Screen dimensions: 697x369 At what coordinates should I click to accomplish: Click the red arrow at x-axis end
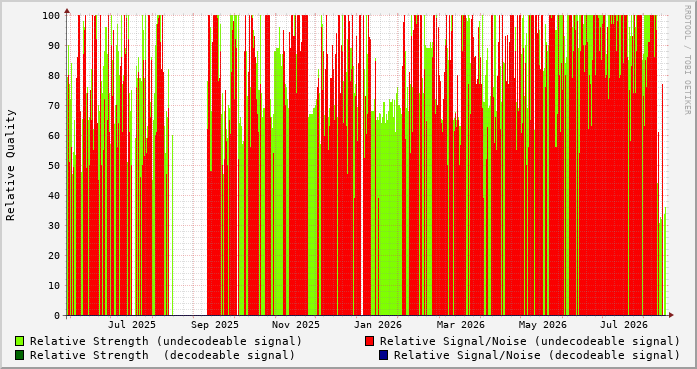671,315
